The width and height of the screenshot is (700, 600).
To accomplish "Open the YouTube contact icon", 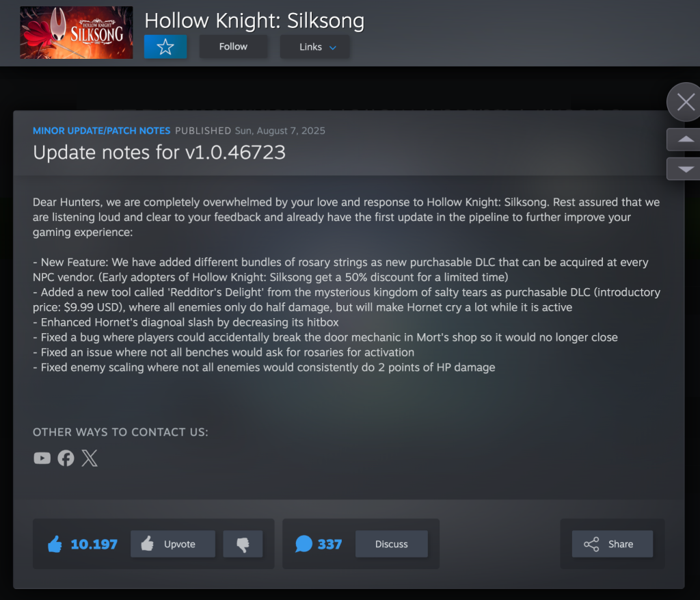I will coord(42,458).
